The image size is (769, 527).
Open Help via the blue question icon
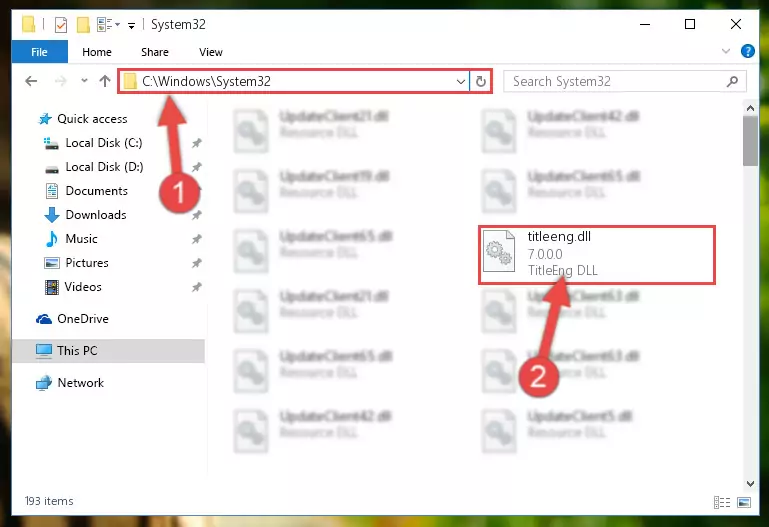(747, 51)
